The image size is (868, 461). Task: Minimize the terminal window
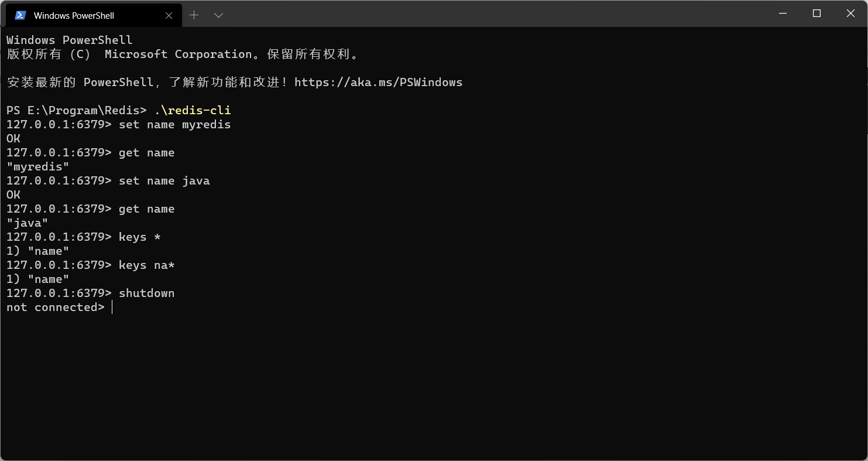point(783,13)
